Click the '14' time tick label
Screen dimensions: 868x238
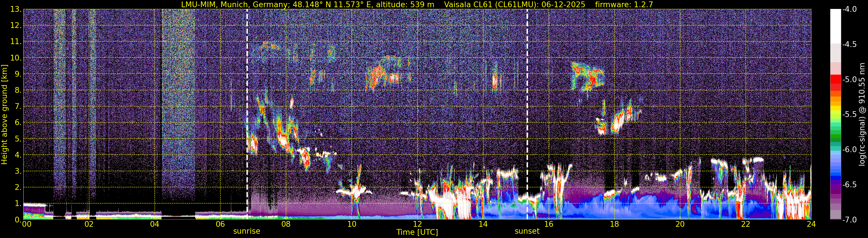point(483,224)
